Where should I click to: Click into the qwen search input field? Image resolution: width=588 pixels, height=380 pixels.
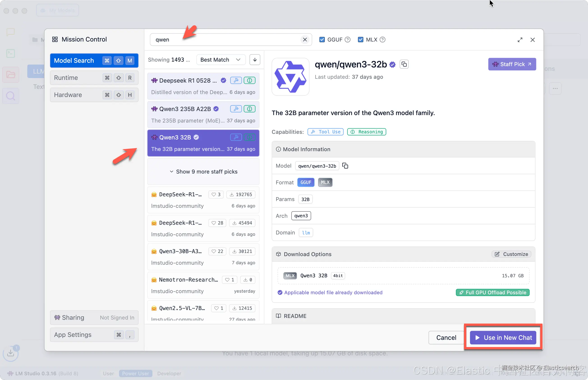click(222, 39)
